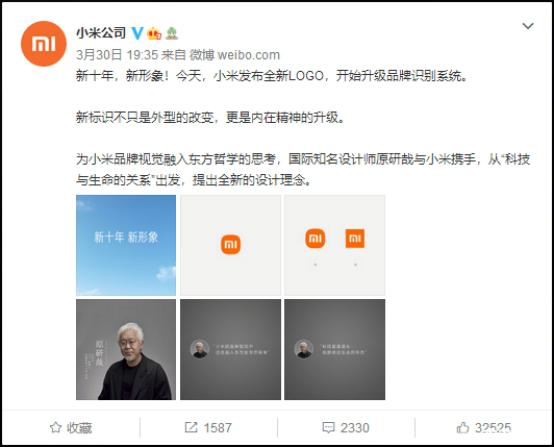554x447 pixels.
Task: Open the blue sky 新十年 新形象 image
Action: (126, 245)
